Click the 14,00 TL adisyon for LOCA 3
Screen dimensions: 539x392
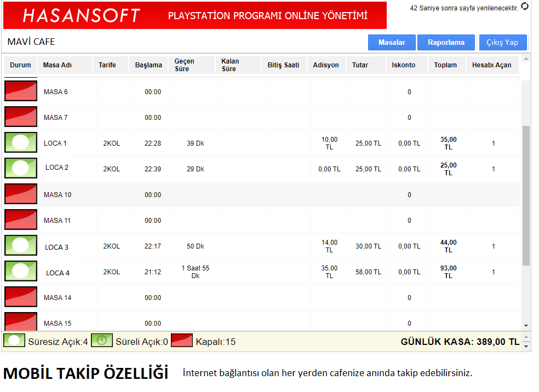pyautogui.click(x=329, y=246)
